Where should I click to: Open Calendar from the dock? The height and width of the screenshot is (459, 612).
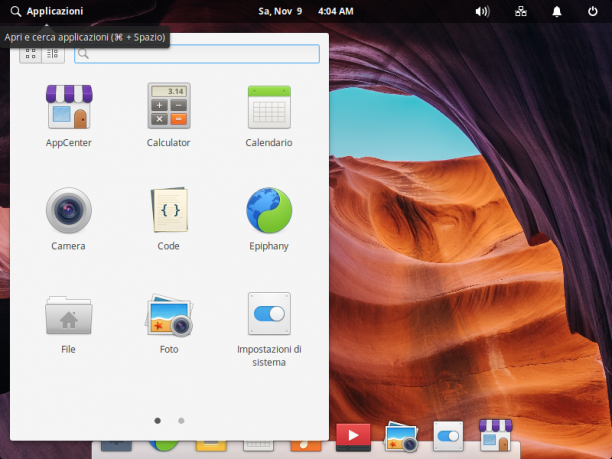(x=258, y=446)
